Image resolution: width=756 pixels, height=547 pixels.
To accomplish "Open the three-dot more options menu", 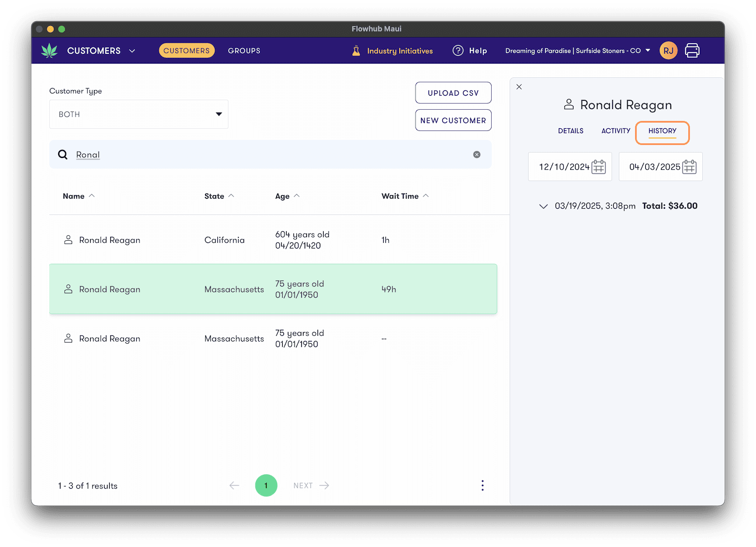I will (482, 485).
